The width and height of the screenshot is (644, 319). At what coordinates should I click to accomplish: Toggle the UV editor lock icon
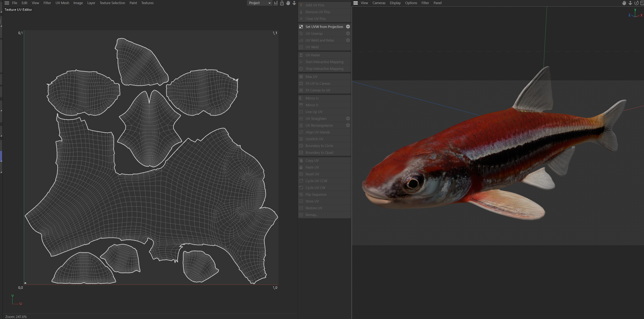pos(282,3)
